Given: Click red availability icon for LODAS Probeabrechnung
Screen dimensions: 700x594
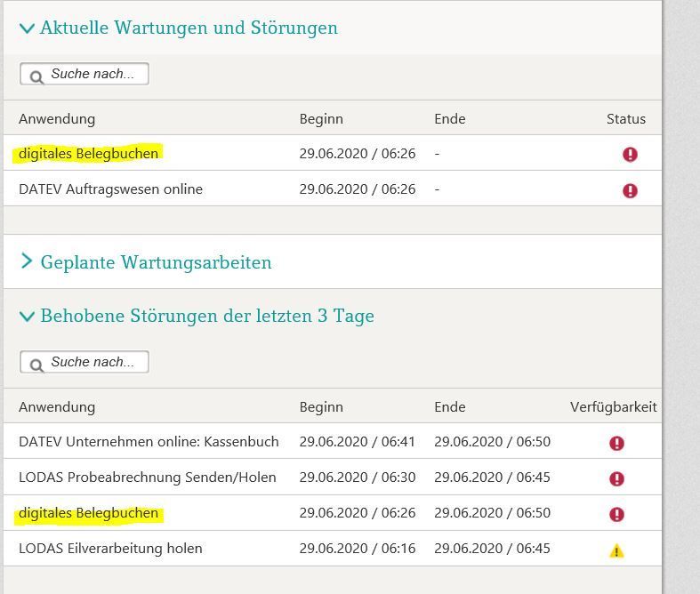Looking at the screenshot, I should (616, 478).
